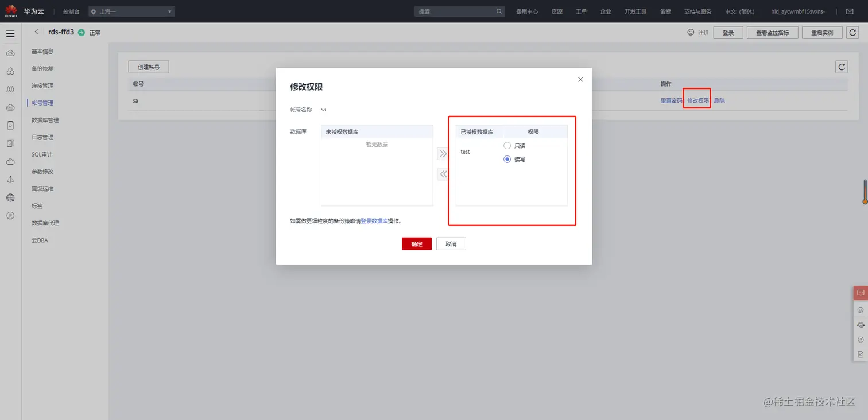Open the 上海一 region dropdown
Image resolution: width=868 pixels, height=420 pixels.
(x=131, y=11)
